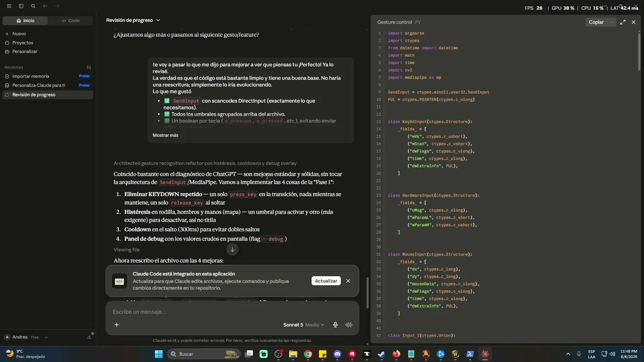Click the inline code chip --debug
The height and width of the screenshot is (362, 644).
pos(273,239)
